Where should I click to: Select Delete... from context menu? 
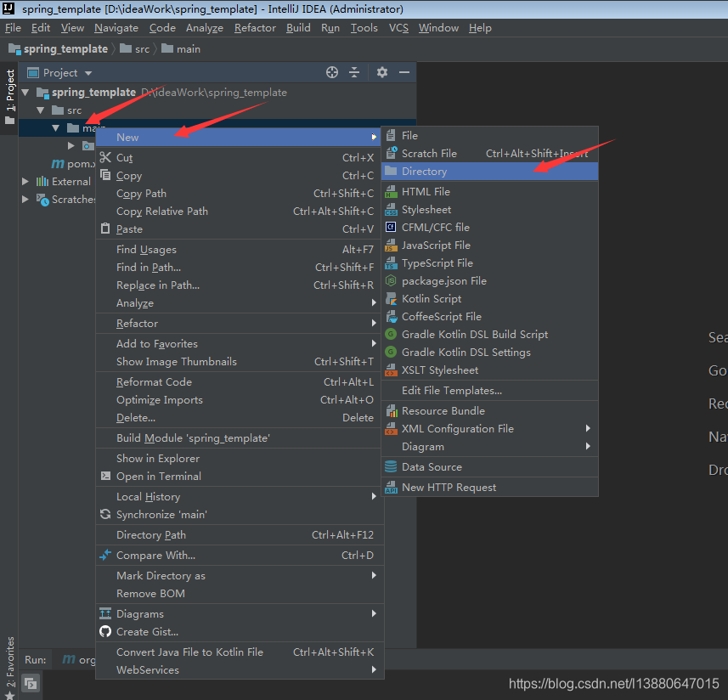pos(240,417)
